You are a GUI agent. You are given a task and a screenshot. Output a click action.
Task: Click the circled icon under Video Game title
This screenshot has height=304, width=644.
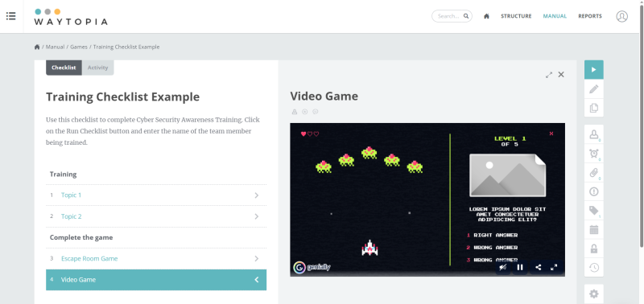305,112
